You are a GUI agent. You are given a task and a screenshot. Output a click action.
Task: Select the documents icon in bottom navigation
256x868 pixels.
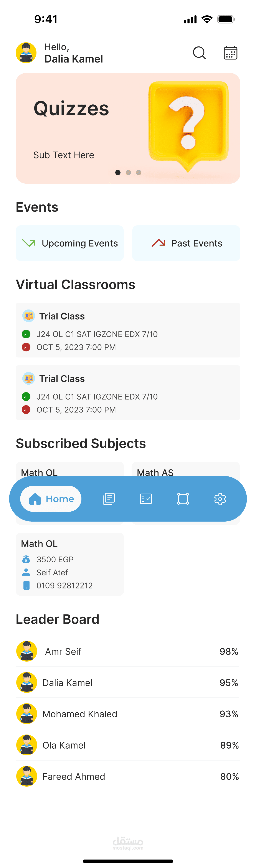pos(109,499)
